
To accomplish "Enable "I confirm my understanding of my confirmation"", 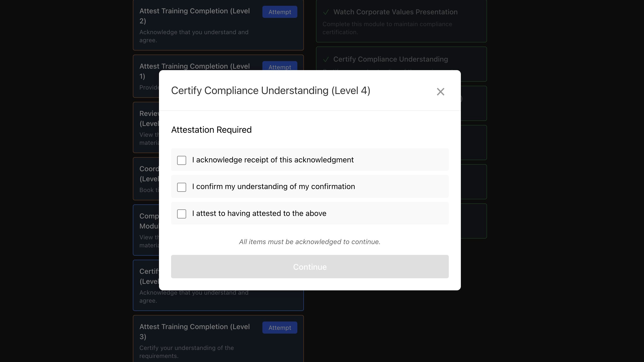I will coord(182,187).
